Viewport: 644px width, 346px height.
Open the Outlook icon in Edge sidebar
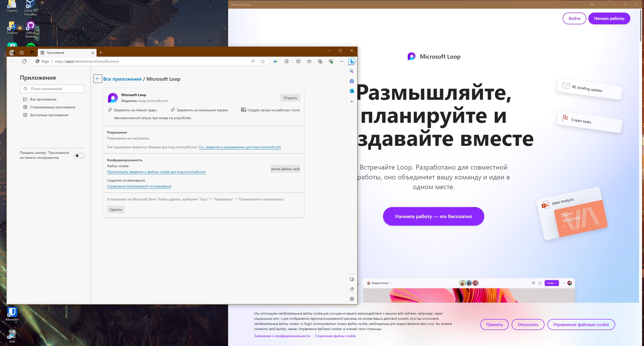click(352, 91)
